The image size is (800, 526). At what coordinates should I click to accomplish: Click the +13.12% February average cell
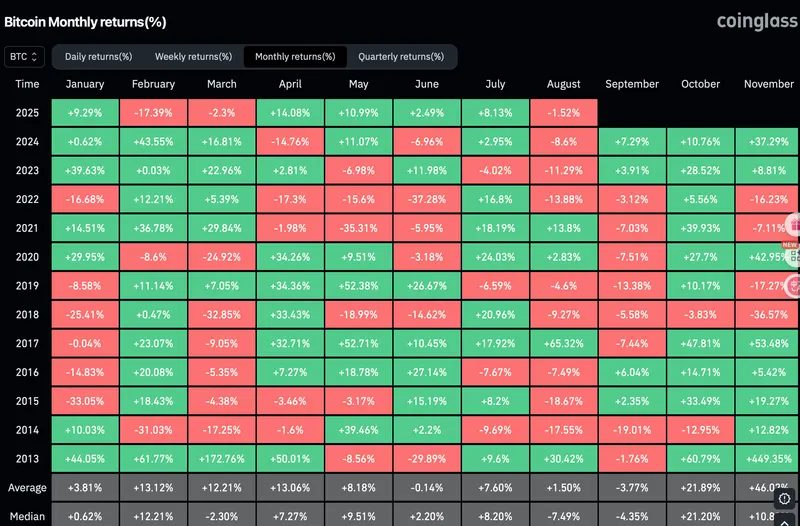[x=153, y=488]
